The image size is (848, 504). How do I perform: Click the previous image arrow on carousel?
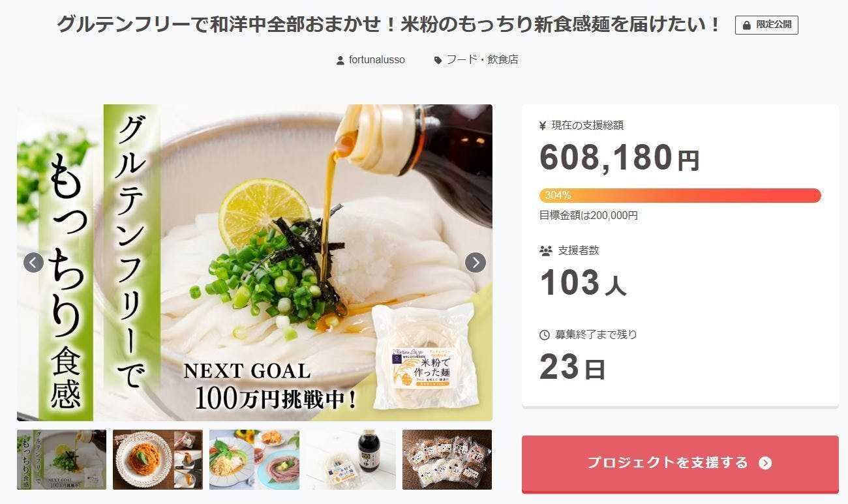33,263
